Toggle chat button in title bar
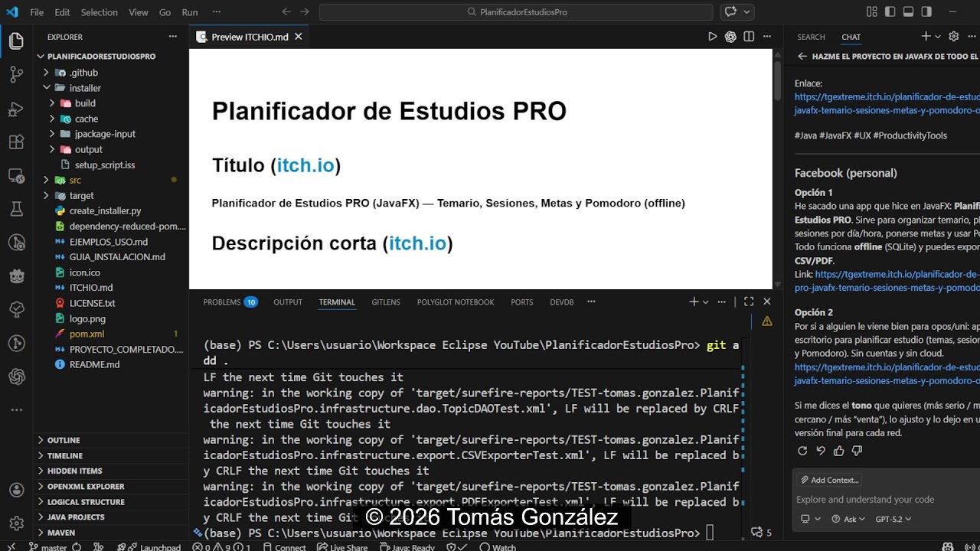 tap(730, 12)
